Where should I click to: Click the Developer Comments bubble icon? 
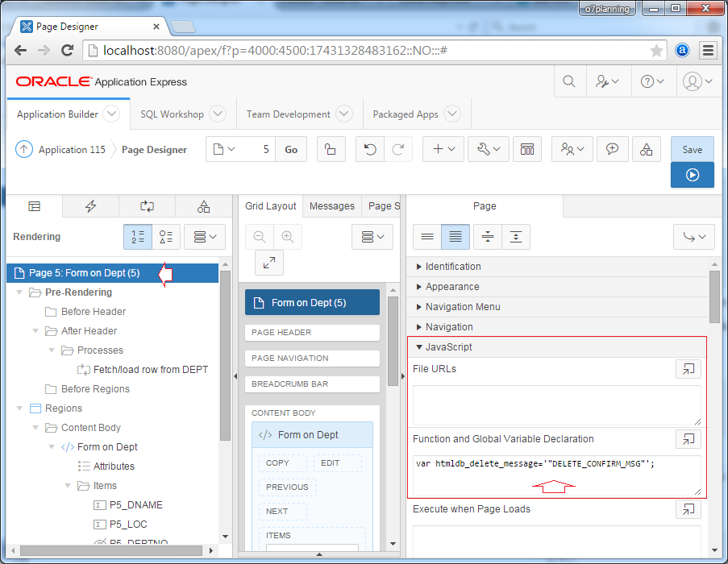[x=613, y=149]
